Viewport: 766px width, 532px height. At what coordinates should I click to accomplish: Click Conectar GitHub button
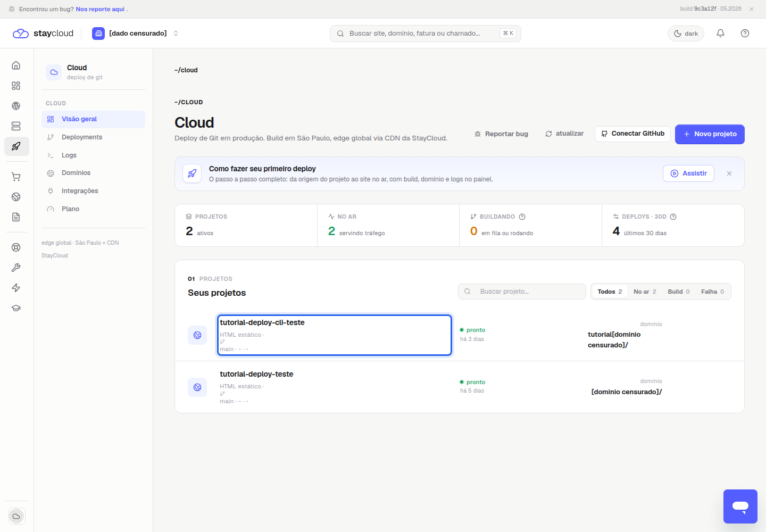pos(632,134)
